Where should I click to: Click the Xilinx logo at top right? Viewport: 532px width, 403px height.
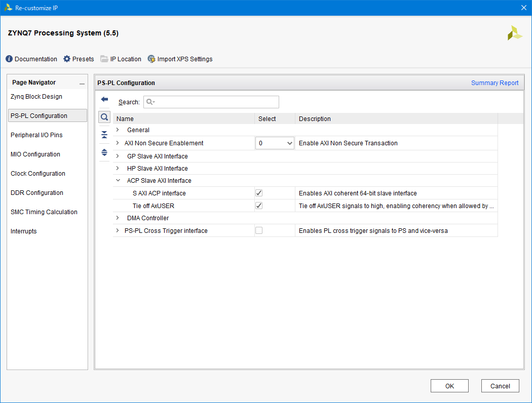click(x=515, y=33)
